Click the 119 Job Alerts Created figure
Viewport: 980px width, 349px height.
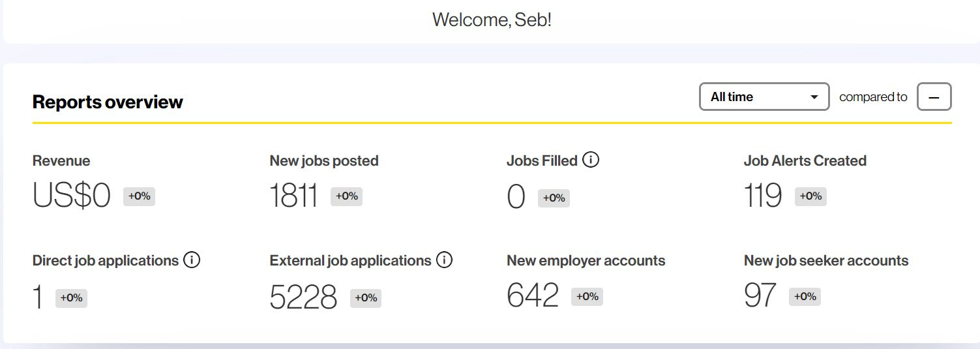763,196
